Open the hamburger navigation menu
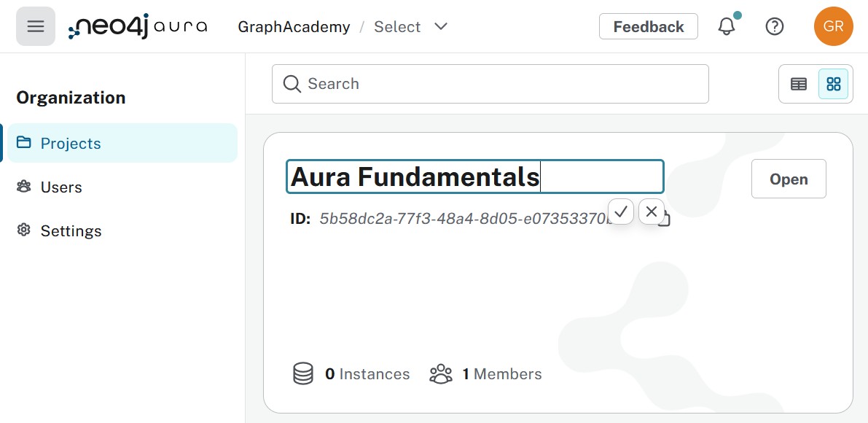This screenshot has height=423, width=868. coord(36,26)
